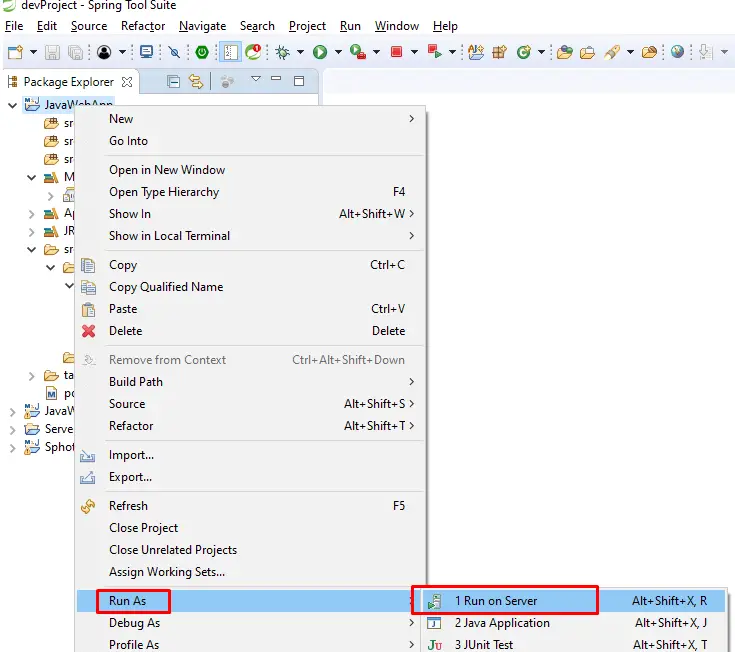Image resolution: width=735 pixels, height=652 pixels.
Task: Choose Go Into in the context menu
Action: click(251, 141)
